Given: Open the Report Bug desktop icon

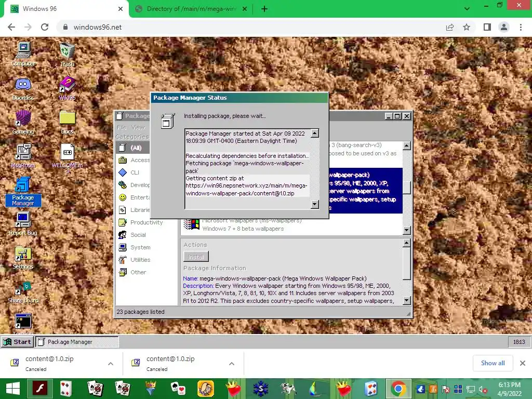Looking at the screenshot, I should tap(23, 223).
